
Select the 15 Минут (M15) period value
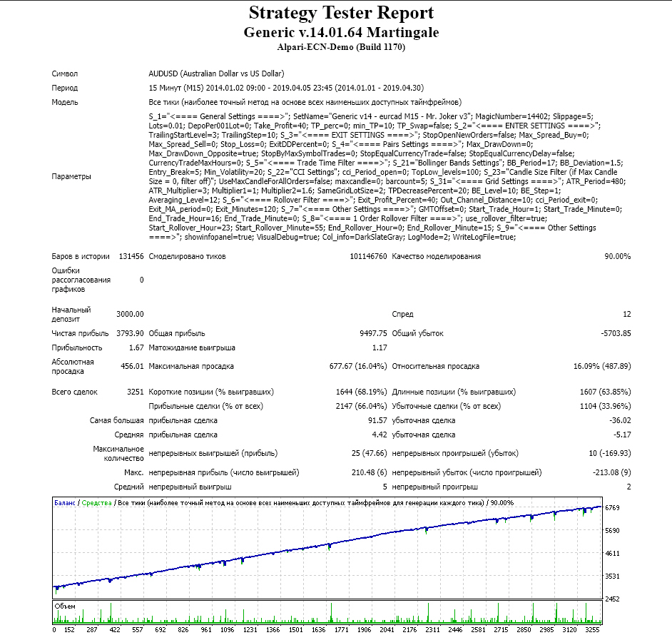tap(286, 88)
